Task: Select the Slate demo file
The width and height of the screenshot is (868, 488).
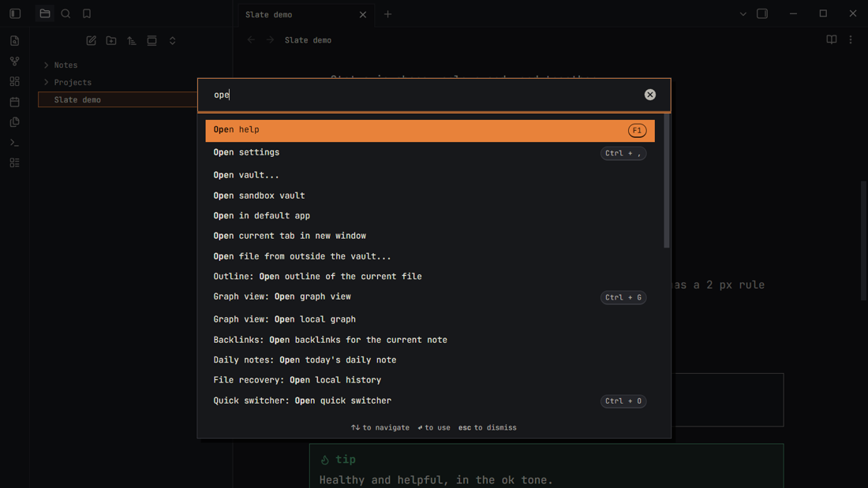Action: (118, 99)
